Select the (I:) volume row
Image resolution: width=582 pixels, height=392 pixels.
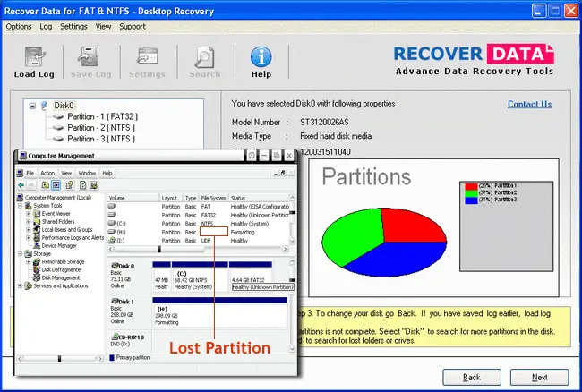click(198, 241)
